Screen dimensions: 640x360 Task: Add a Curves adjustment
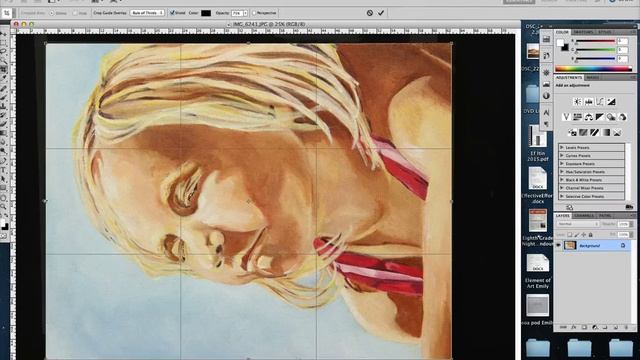(x=600, y=102)
